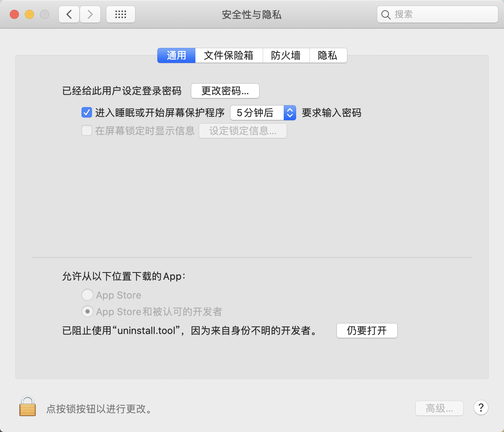This screenshot has width=504, height=432.
Task: Open the 5分钟后 delay dropdown
Action: [x=263, y=113]
